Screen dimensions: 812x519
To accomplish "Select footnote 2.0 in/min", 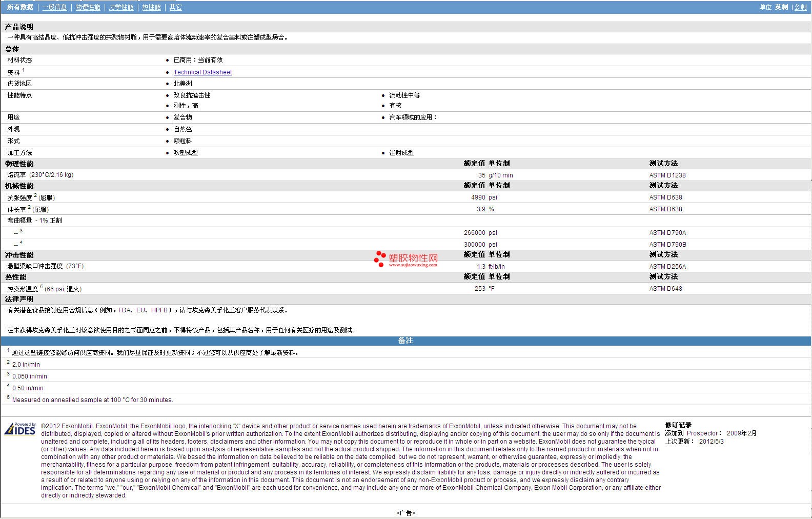I will point(26,365).
